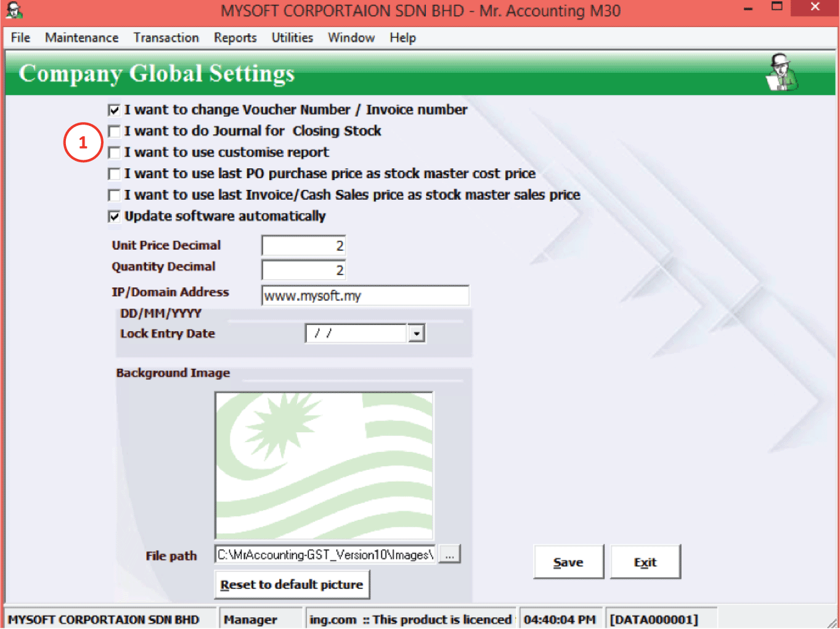Click the [DATA000001] status bar entry
The width and height of the screenshot is (840, 629).
654,619
